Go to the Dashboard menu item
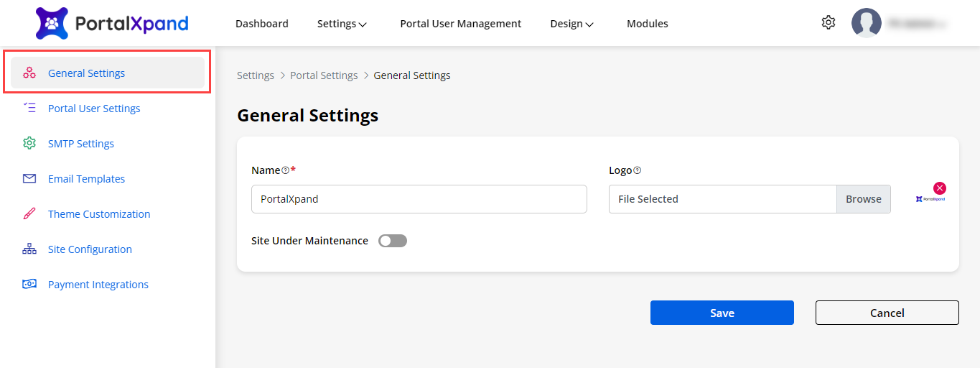Viewport: 980px width, 368px height. click(262, 24)
